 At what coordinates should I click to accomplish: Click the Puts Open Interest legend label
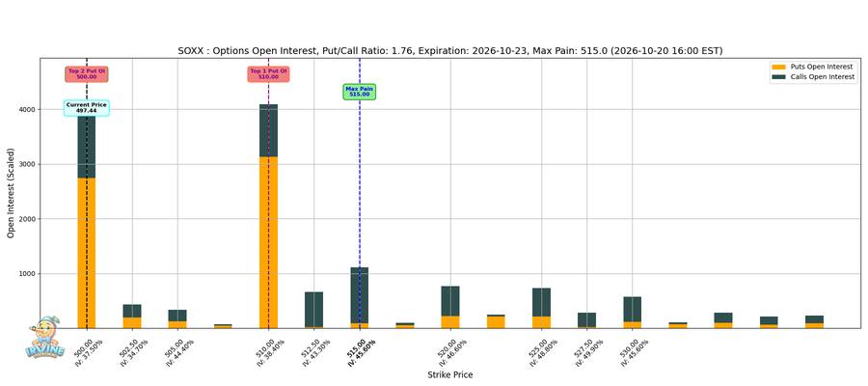pos(823,67)
